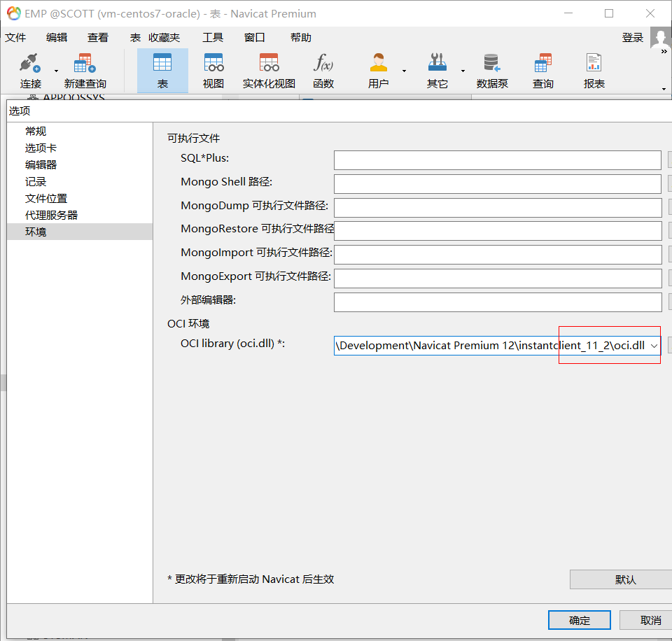
Task: Open the Table (表) menu
Action: pyautogui.click(x=135, y=38)
